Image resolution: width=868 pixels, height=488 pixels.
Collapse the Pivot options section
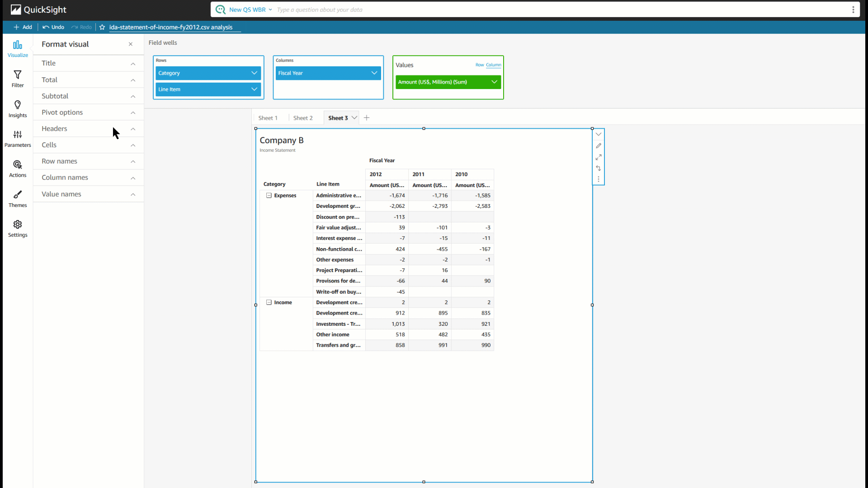(x=132, y=113)
